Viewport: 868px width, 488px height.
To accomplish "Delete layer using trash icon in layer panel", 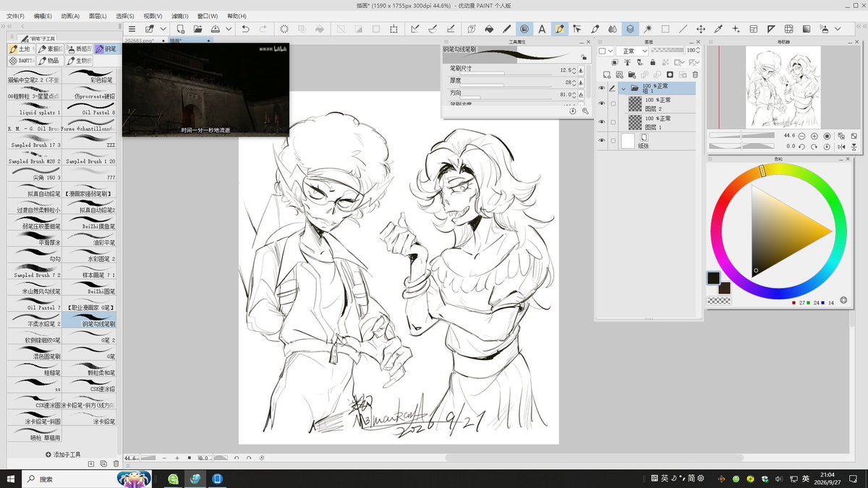I will point(695,74).
